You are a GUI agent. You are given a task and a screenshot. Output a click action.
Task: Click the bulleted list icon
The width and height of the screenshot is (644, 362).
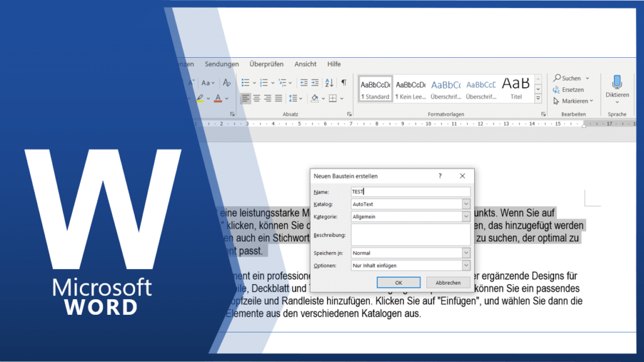click(245, 83)
